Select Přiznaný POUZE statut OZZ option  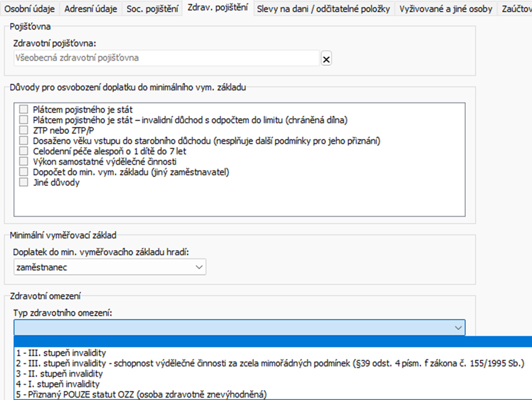tap(142, 394)
